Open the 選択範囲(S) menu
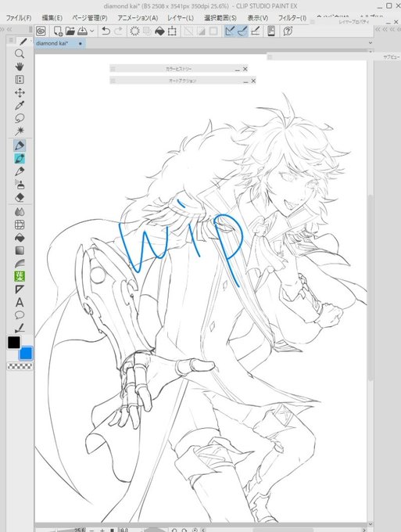The height and width of the screenshot is (532, 401). coord(220,18)
